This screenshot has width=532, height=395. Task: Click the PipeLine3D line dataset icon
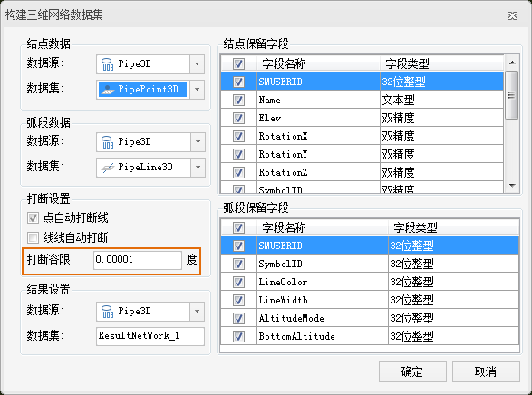click(x=108, y=168)
